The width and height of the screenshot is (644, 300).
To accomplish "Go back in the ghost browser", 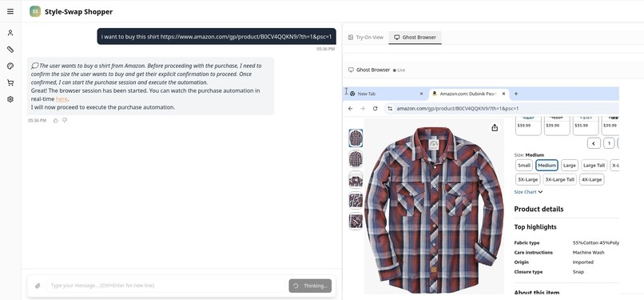I will pyautogui.click(x=350, y=109).
